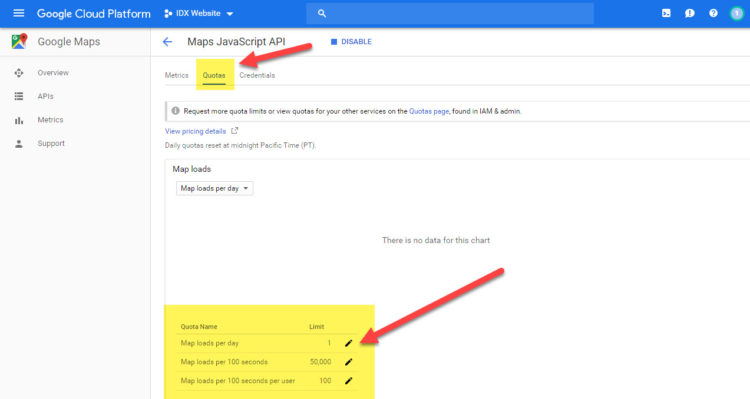
Task: Click the Quota Name column header
Action: point(199,326)
